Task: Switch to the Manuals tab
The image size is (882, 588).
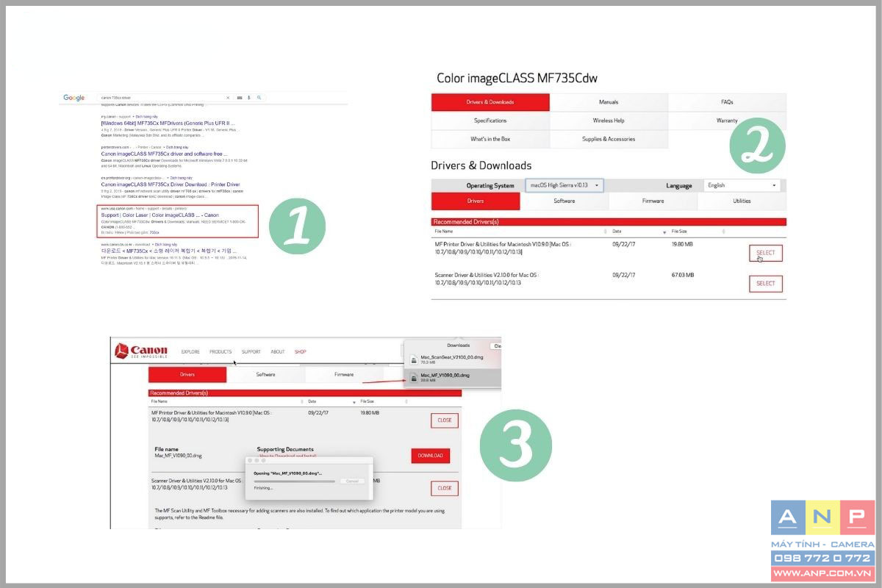Action: pos(609,102)
